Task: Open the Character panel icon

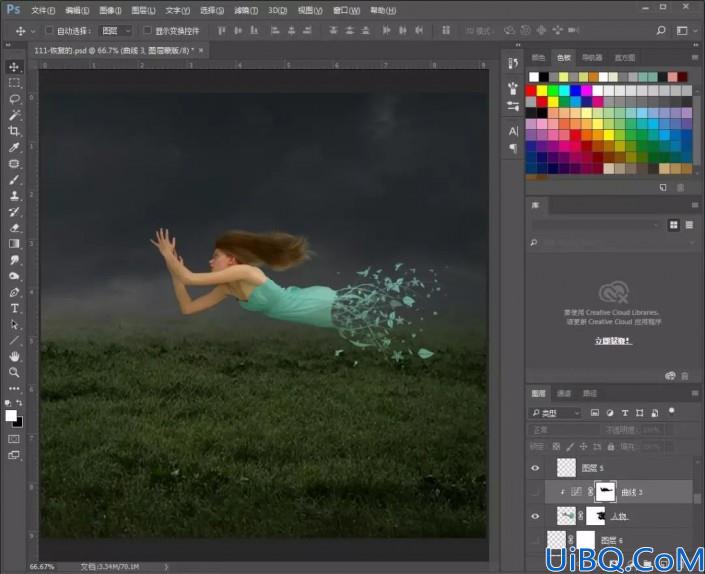Action: coord(513,131)
